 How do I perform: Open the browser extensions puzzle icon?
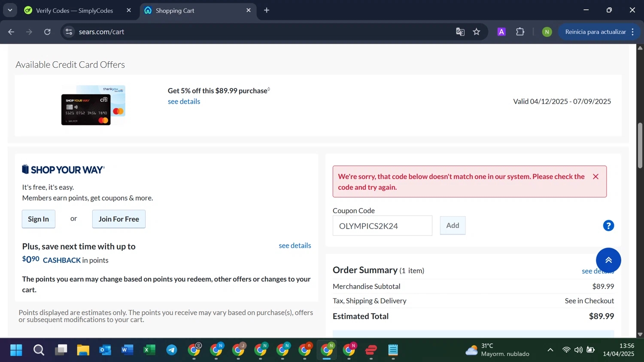520,32
